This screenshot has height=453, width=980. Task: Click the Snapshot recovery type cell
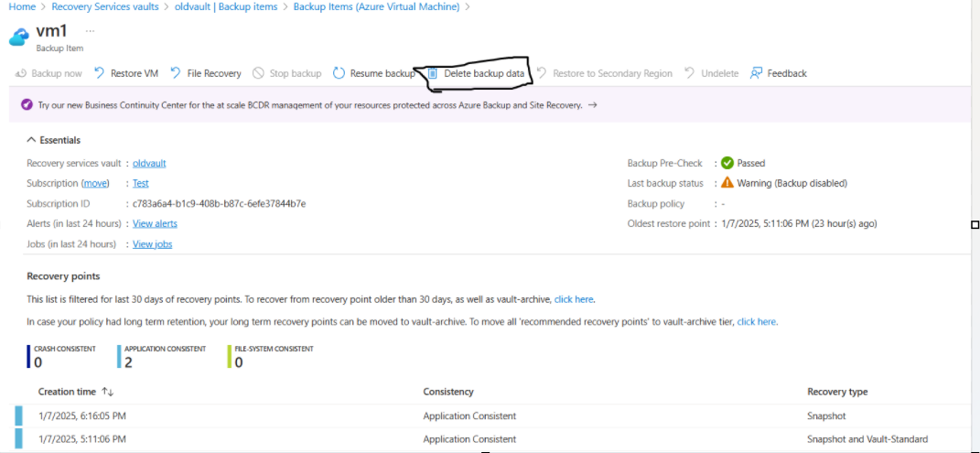point(827,415)
